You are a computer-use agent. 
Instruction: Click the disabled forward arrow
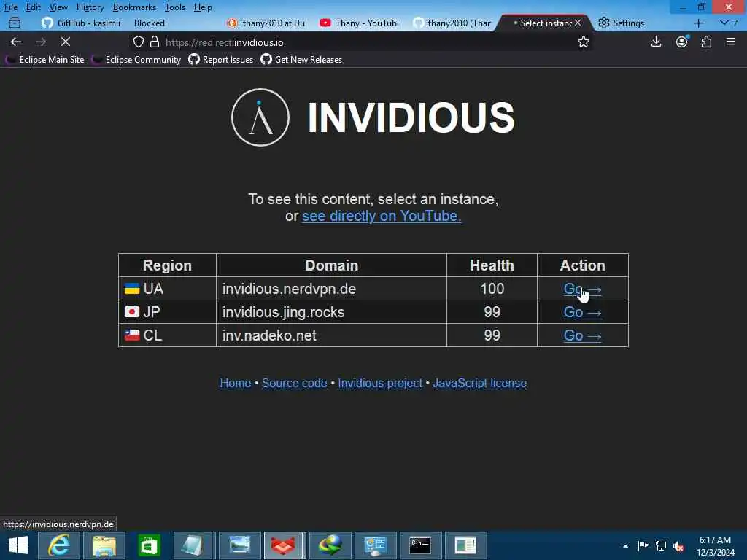point(41,42)
